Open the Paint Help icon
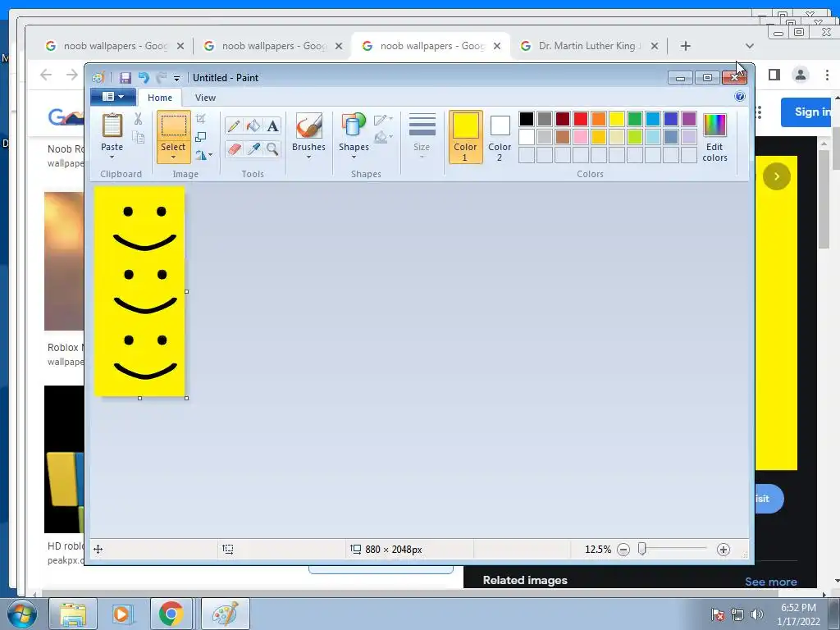This screenshot has height=630, width=840. pos(740,97)
